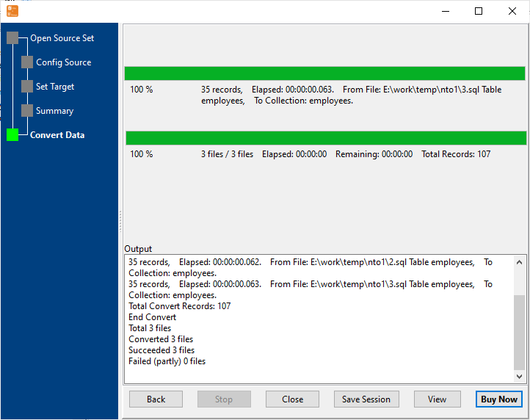Go to the Set Target step label
The width and height of the screenshot is (530, 420).
pyautogui.click(x=55, y=87)
